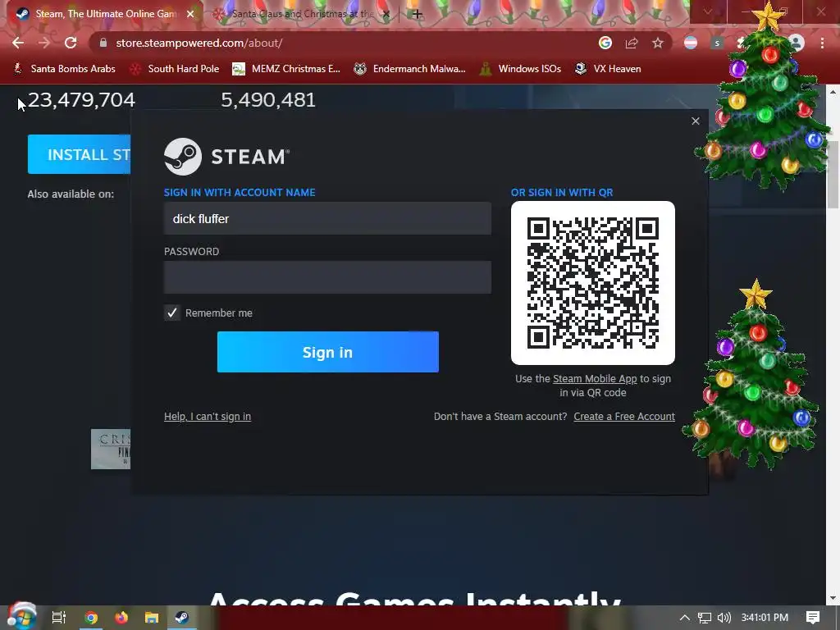Click the address bar URL
The image size is (840, 630).
click(199, 43)
